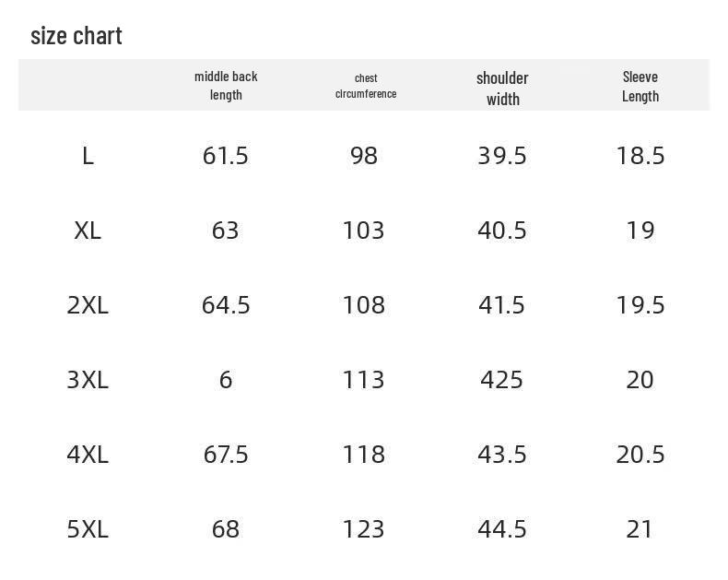Viewport: 728px width, 580px height.
Task: Click the 61.5 back length value
Action: tap(225, 156)
